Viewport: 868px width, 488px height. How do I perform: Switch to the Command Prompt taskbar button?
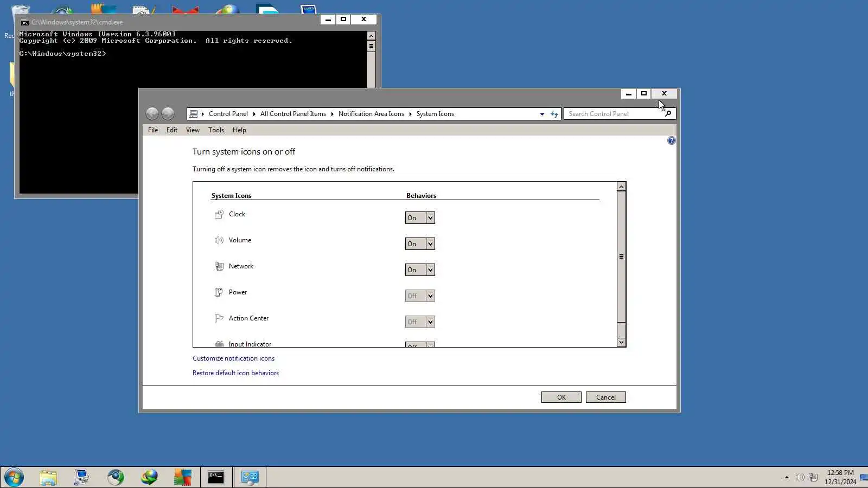(216, 477)
